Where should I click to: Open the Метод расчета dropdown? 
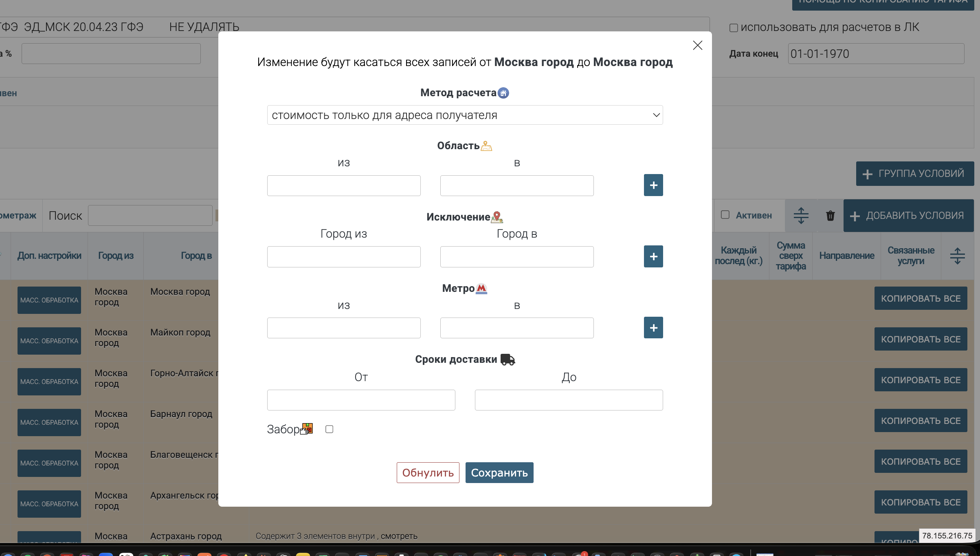coord(465,115)
